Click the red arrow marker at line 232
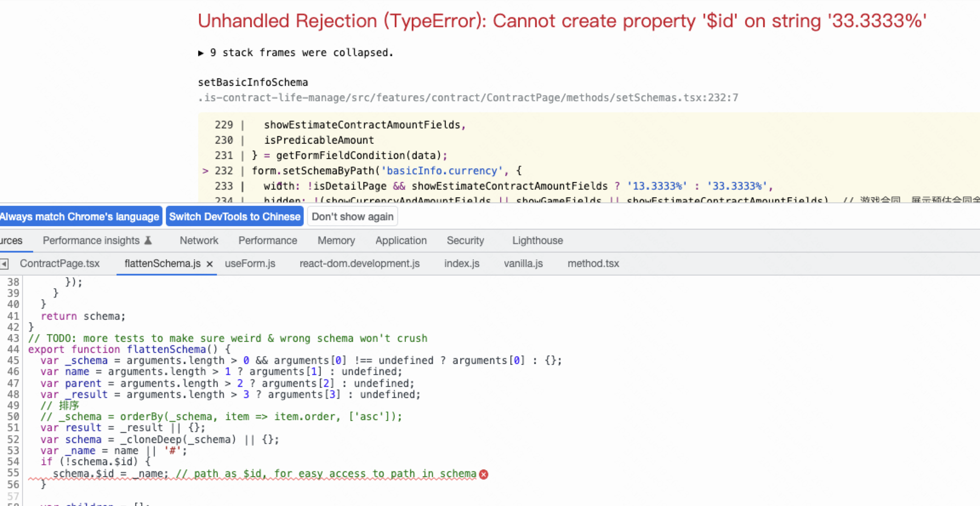This screenshot has width=980, height=506. tap(206, 171)
